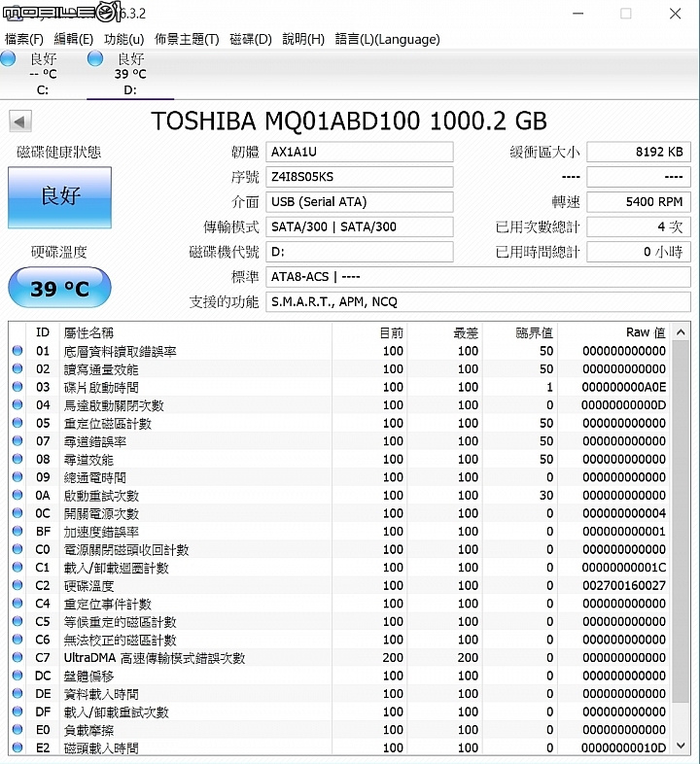Click raw value 000000000A0E in 03 row

(x=624, y=387)
